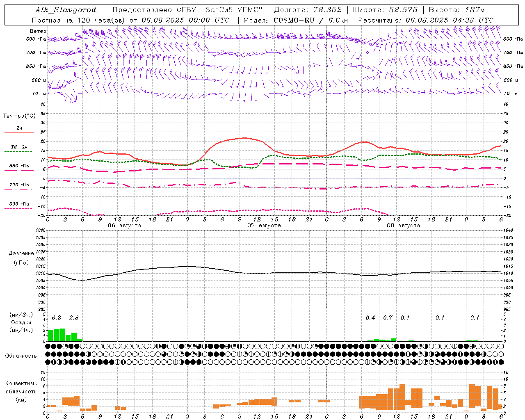Click the (км) unit label for convective clouds
Viewport: 525px width, 420px height.
tap(21, 399)
